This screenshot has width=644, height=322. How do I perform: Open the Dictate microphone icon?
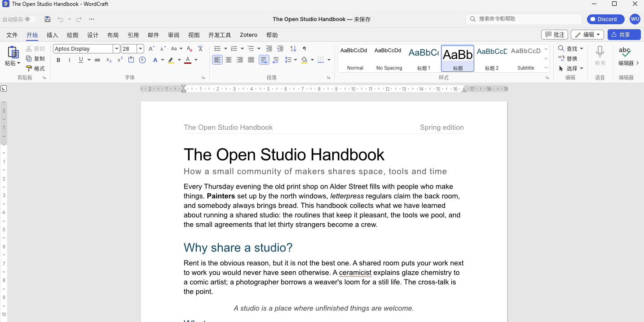pyautogui.click(x=600, y=52)
